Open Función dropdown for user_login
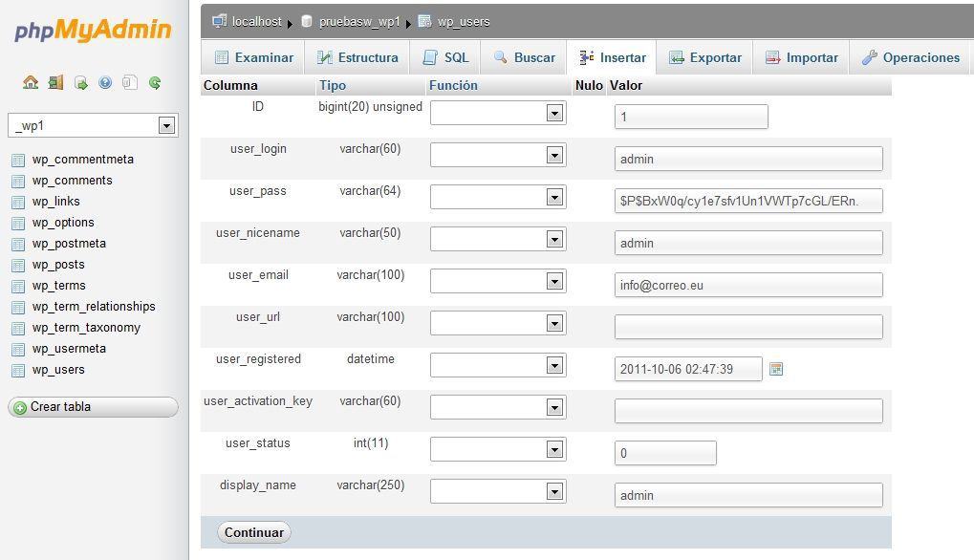This screenshot has width=974, height=560. [x=498, y=155]
